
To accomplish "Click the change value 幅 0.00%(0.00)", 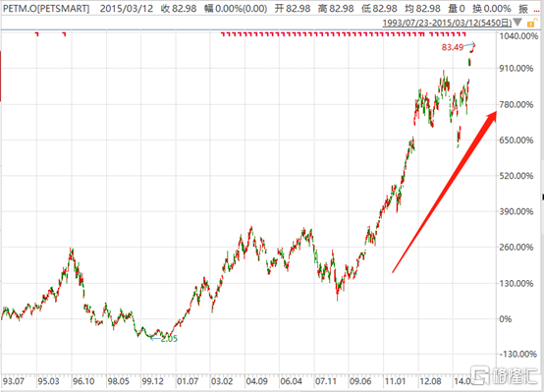I will coord(236,8).
